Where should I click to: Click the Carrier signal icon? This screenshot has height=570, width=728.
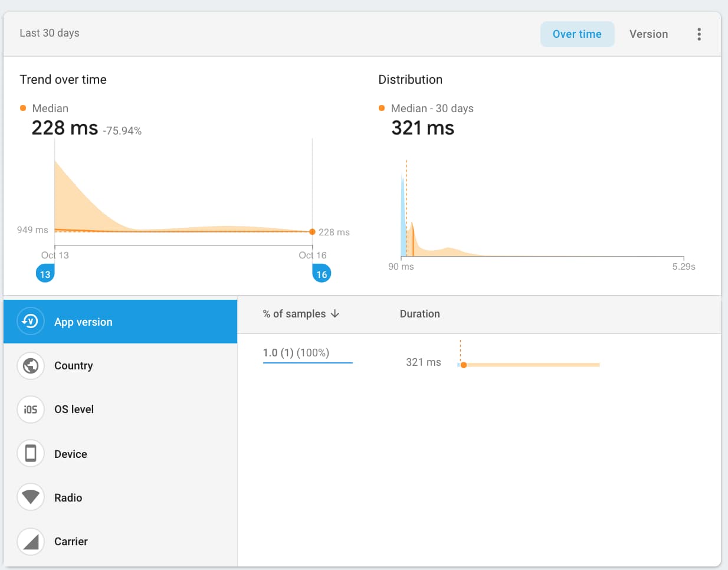click(30, 541)
